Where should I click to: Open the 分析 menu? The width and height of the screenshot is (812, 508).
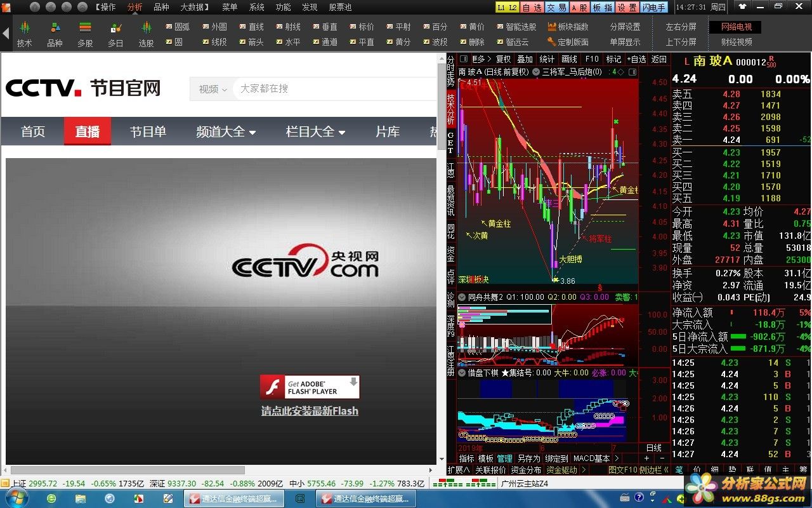[134, 7]
